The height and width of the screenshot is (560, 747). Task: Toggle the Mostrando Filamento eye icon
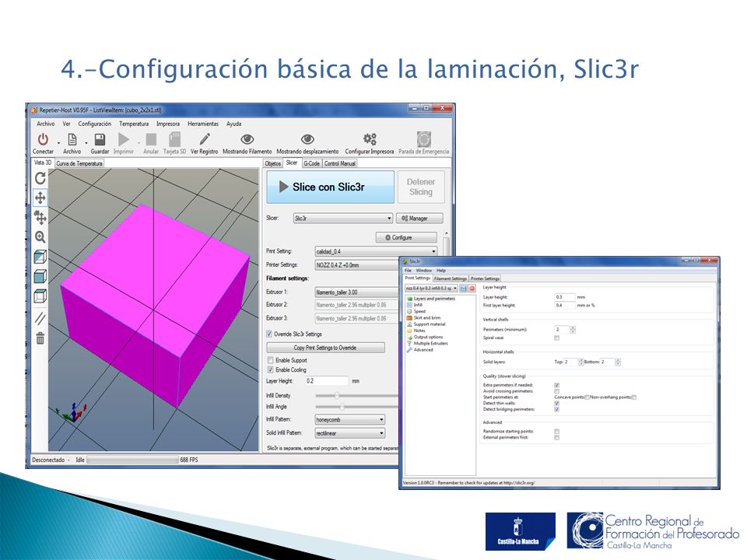point(247,139)
